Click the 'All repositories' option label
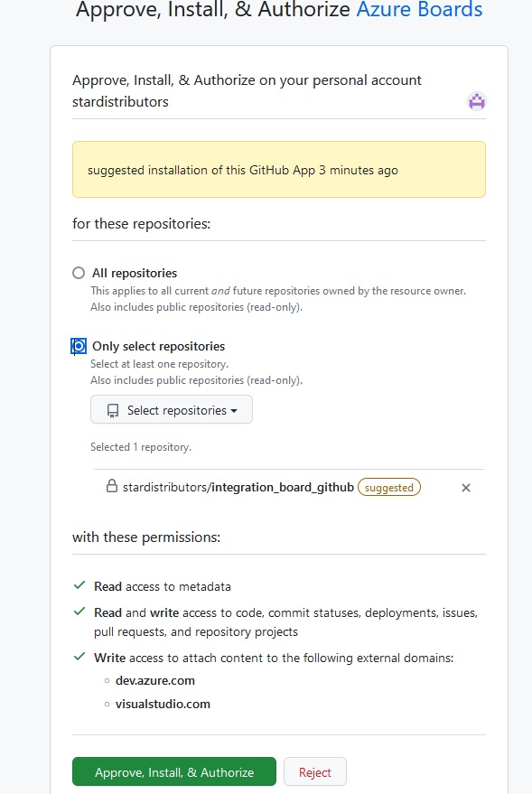Viewport: 532px width, 794px height. tap(135, 273)
